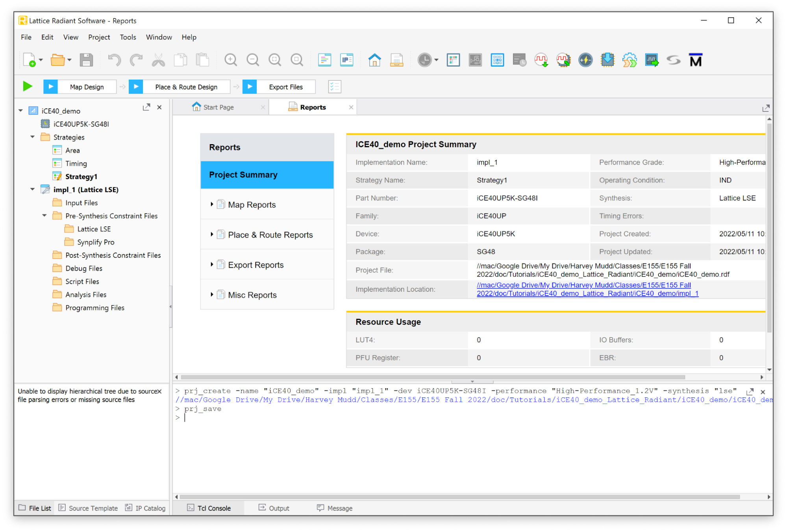
Task: Open the Power Calculator lightning icon
Action: [585, 60]
